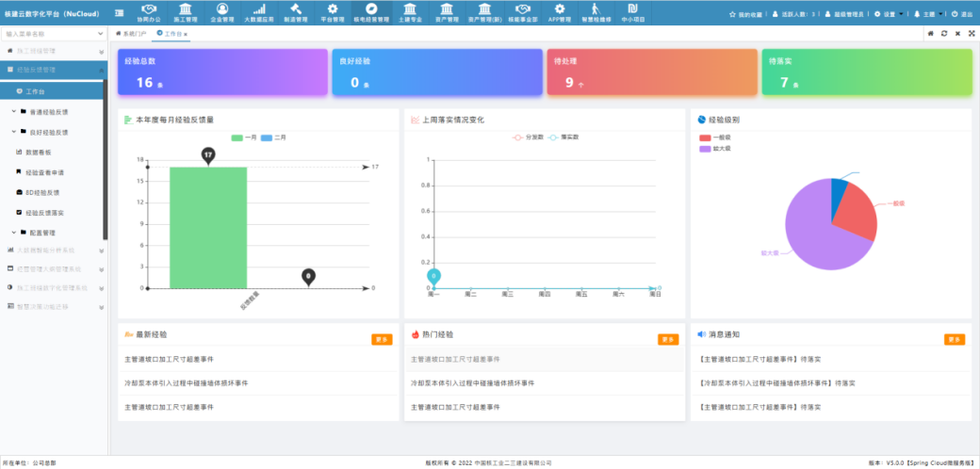Open 我的收藏 favorites with star icon
Image resolution: width=980 pixels, height=469 pixels.
(x=748, y=14)
